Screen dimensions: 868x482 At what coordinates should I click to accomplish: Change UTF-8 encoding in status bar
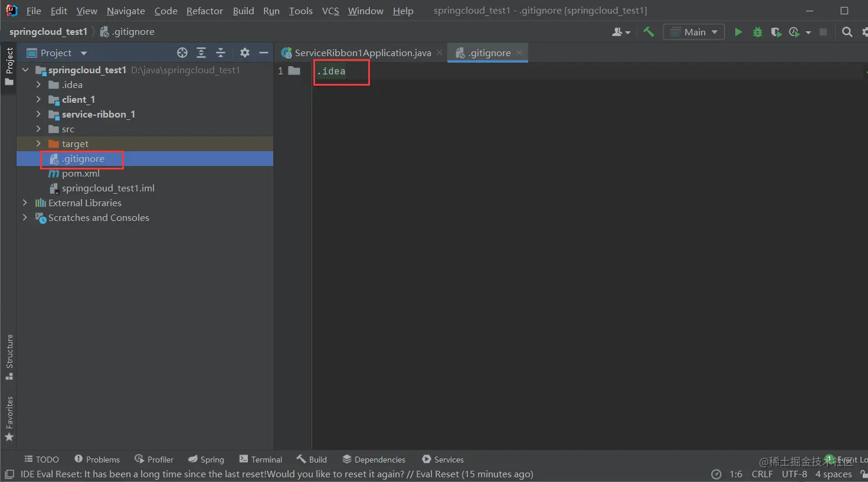[794, 474]
